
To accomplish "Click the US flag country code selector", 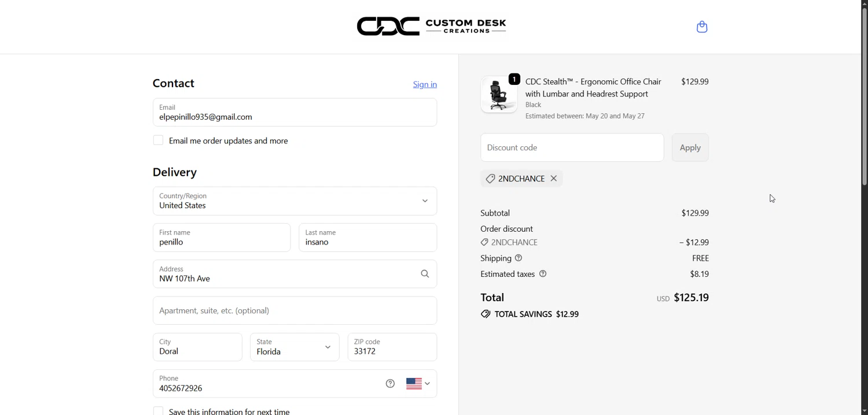I will pyautogui.click(x=418, y=383).
